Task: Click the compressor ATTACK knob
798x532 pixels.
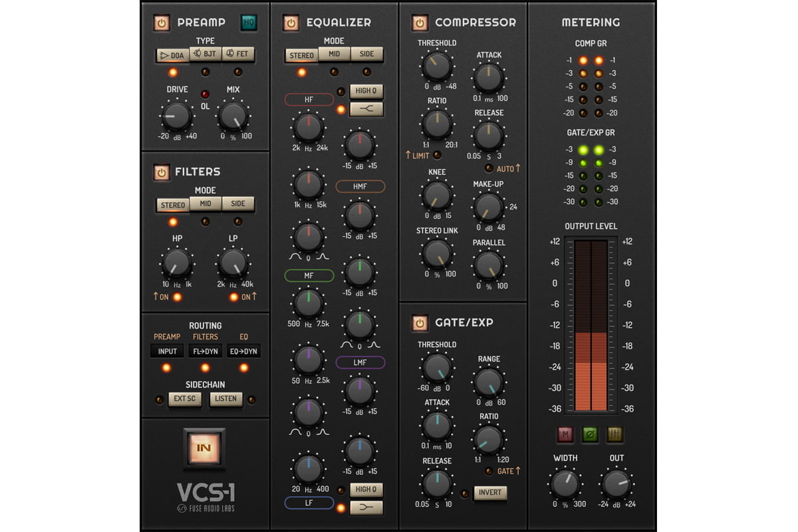Action: [489, 78]
